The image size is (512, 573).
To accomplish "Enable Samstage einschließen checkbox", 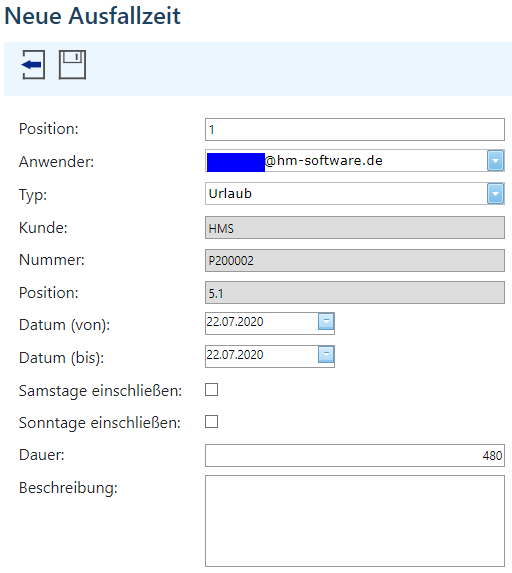I will tap(211, 390).
